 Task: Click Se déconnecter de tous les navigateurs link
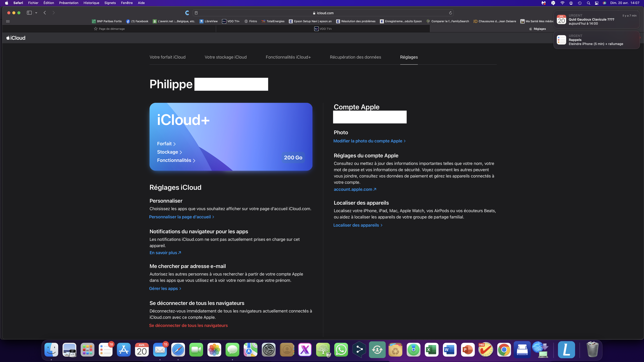[x=188, y=326]
